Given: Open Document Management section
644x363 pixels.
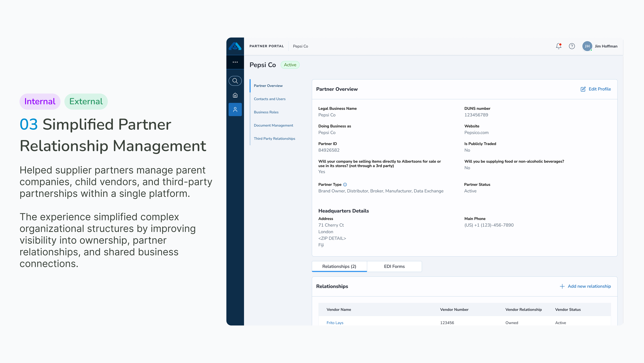Looking at the screenshot, I should point(273,125).
